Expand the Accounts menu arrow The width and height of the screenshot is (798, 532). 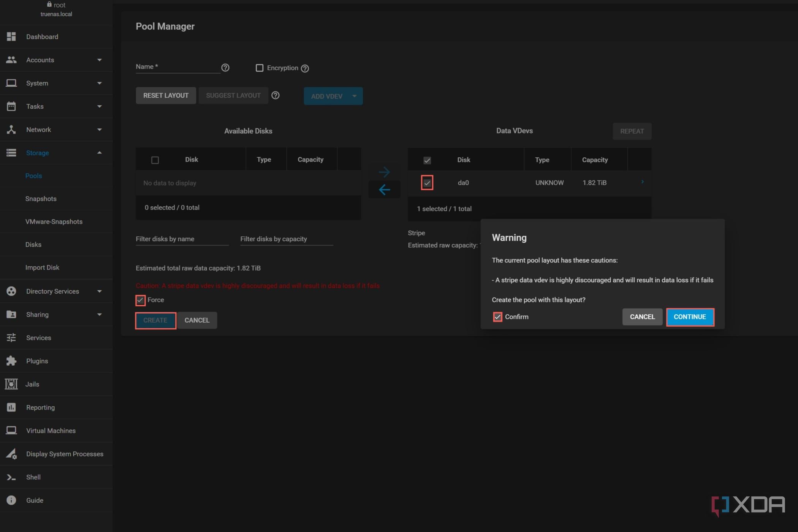tap(100, 60)
